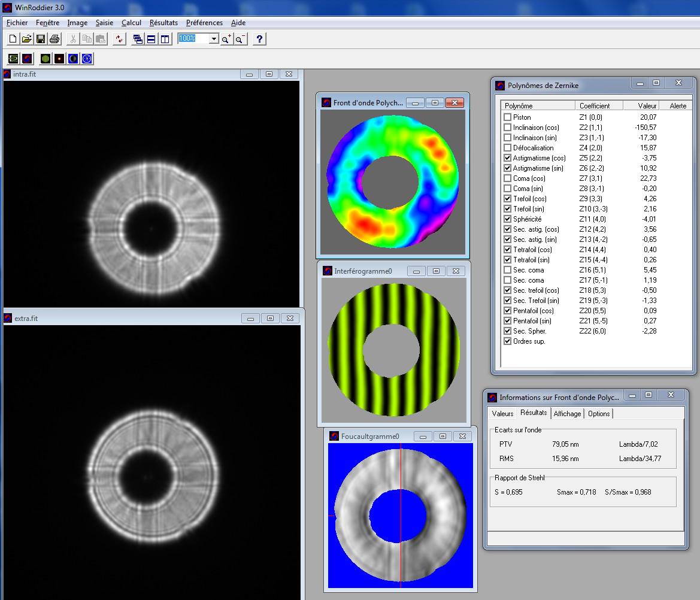Click the cascade windows toolbar icon
700x600 pixels.
(138, 39)
